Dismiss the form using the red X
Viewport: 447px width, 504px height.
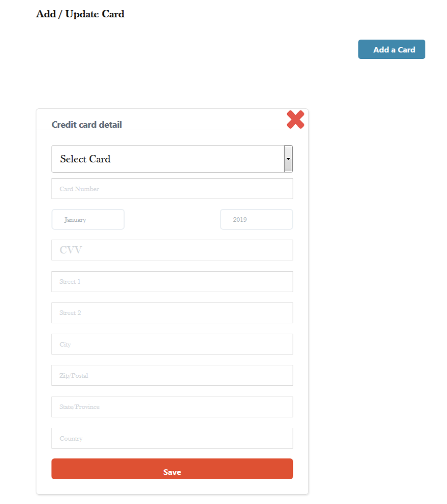point(295,120)
